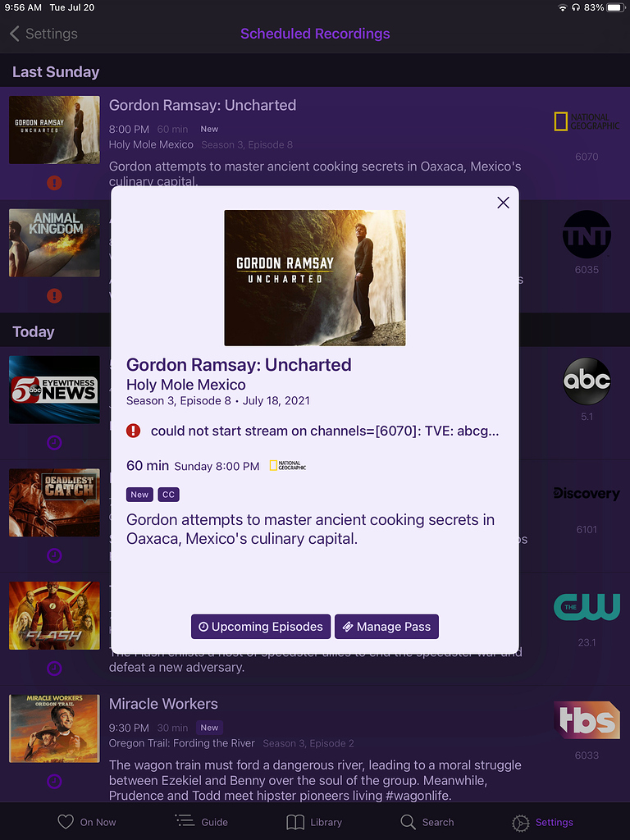Open the Search tab
This screenshot has height=840, width=630.
click(x=427, y=822)
